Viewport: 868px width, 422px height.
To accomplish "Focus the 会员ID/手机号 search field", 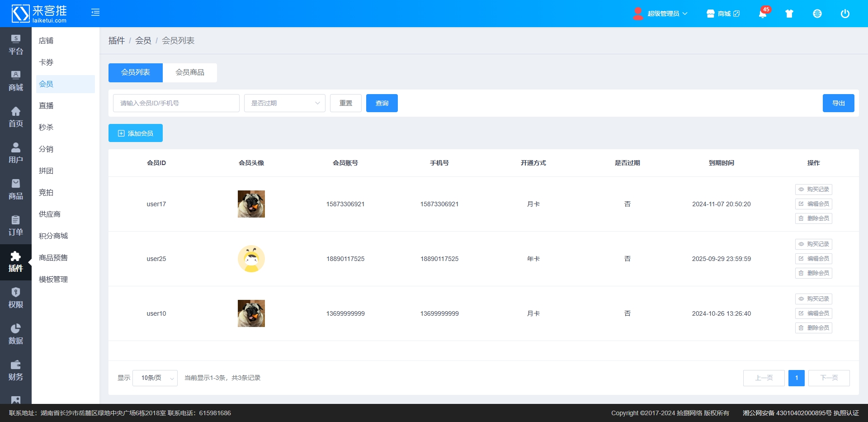I will pyautogui.click(x=176, y=103).
